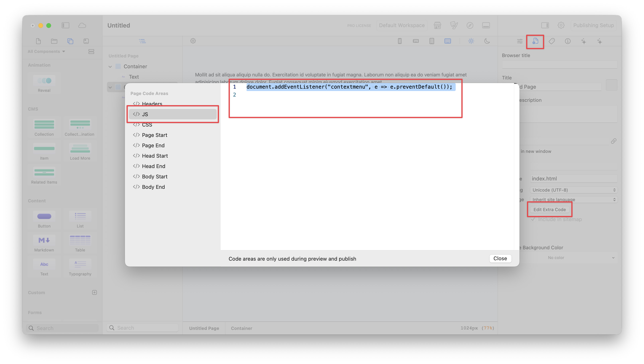644x364 pixels.
Task: Open the marketplace store icon
Action: click(438, 25)
